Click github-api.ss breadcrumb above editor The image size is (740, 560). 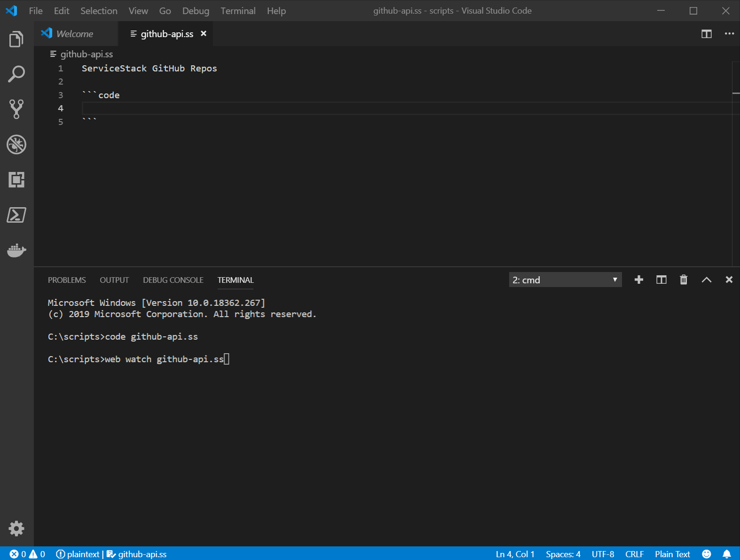coord(82,54)
